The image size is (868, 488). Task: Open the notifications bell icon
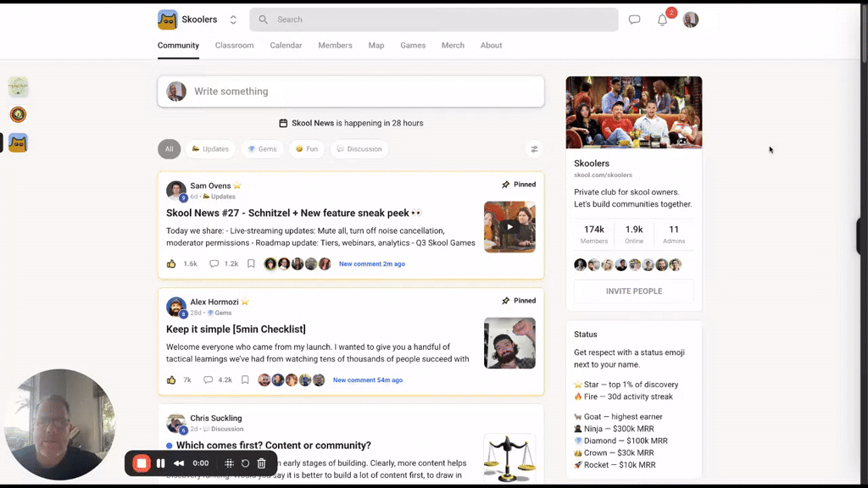pyautogui.click(x=663, y=20)
